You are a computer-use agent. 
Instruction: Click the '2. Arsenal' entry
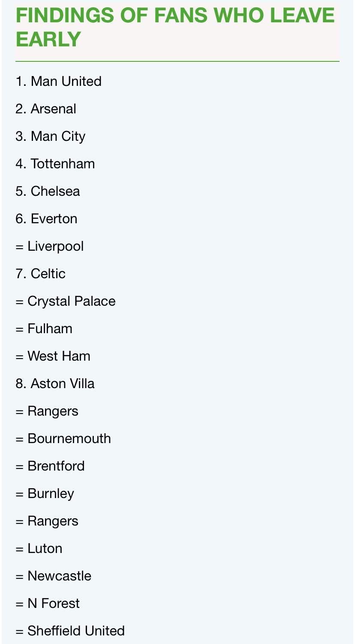coord(46,109)
